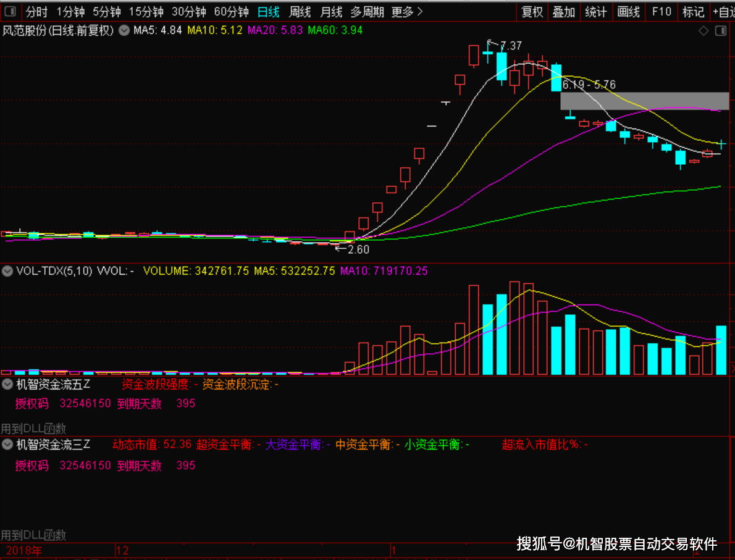The width and height of the screenshot is (735, 560).
Task: Expand the 更多 periods menu
Action: (x=407, y=12)
